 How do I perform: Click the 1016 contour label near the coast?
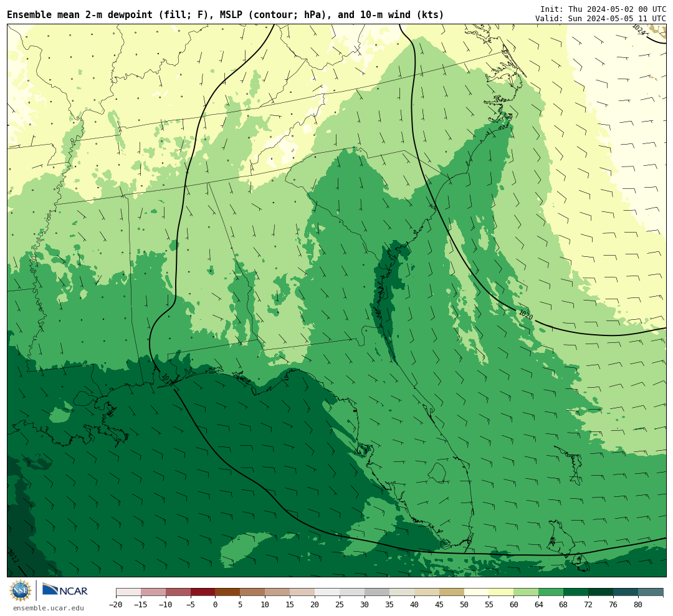(x=166, y=380)
